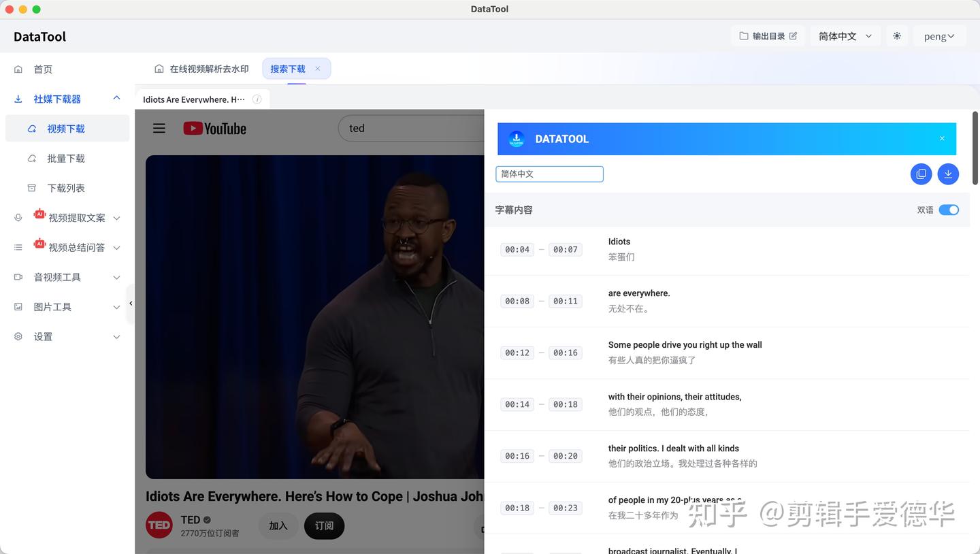
Task: Expand the 音视频工具 section chevron
Action: [116, 278]
